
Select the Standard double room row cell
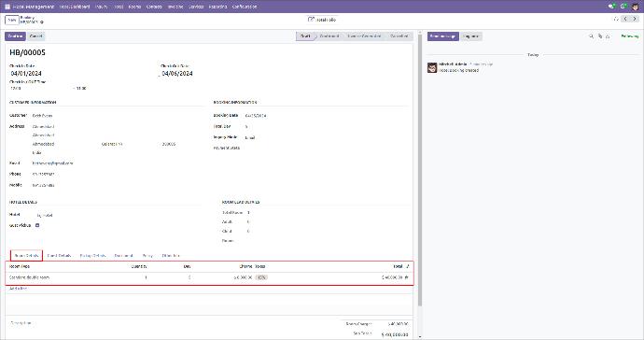[30, 277]
